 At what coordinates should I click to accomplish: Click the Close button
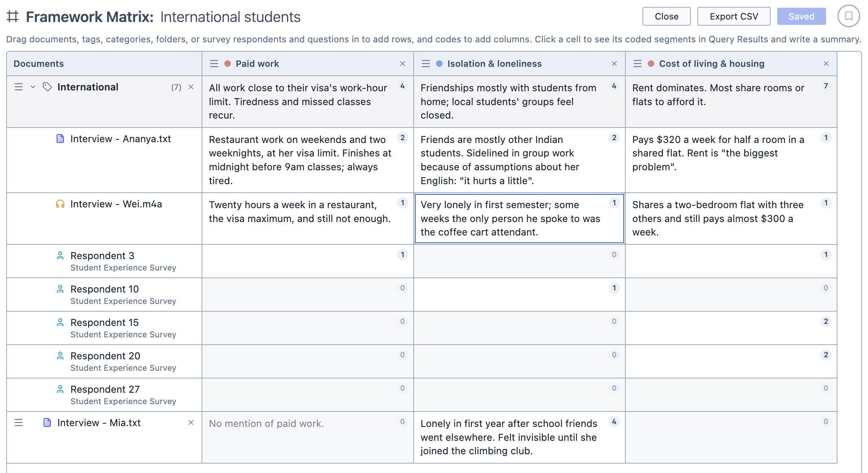click(666, 16)
